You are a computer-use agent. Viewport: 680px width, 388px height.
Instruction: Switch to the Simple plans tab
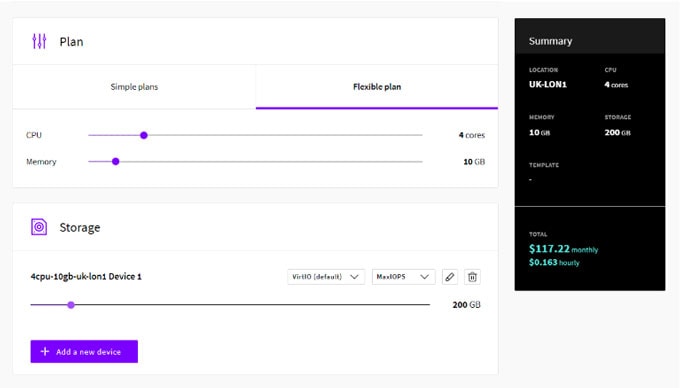pyautogui.click(x=134, y=87)
